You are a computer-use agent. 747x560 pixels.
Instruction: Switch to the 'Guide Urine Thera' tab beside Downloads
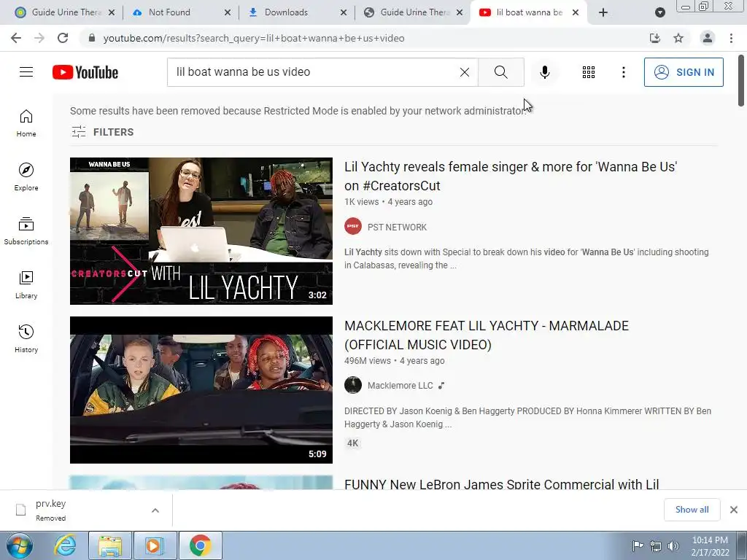point(414,12)
